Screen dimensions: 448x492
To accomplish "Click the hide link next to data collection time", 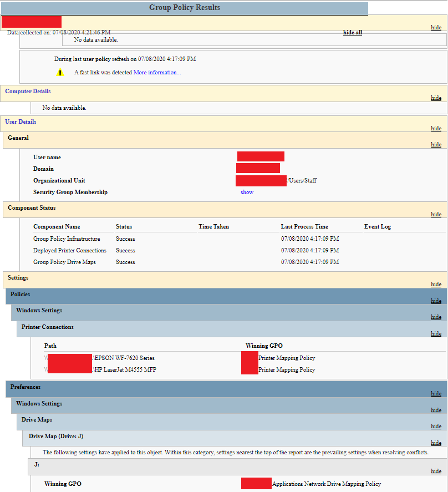I will pos(436,27).
